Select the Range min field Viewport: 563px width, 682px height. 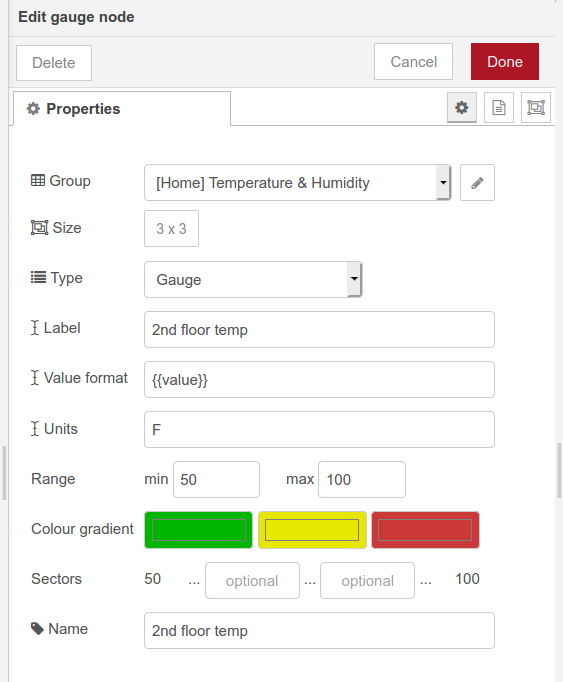(x=216, y=480)
